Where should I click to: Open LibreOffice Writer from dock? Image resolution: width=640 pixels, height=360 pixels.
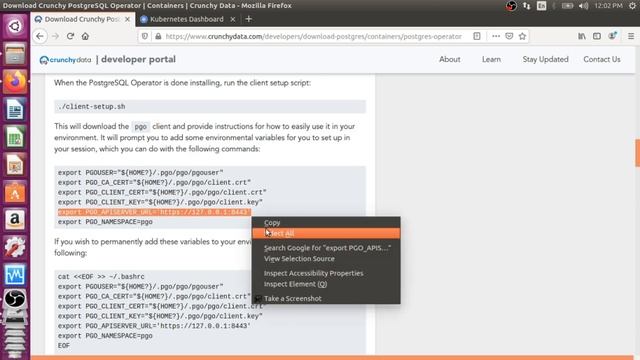coord(15,109)
